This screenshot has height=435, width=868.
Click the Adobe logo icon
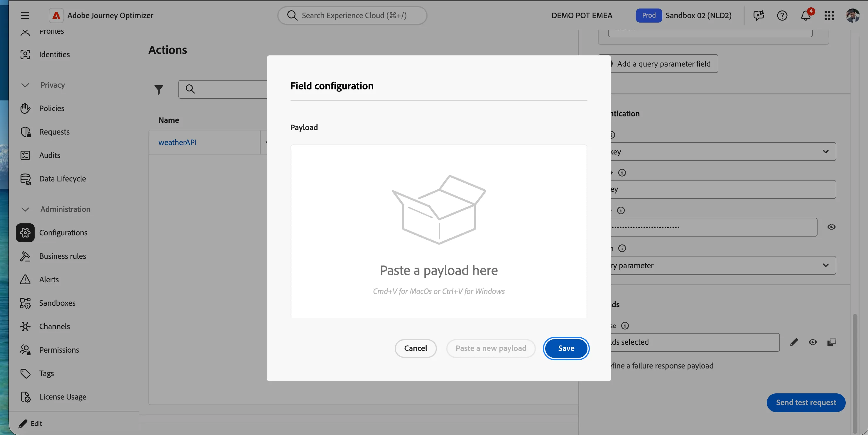point(56,16)
